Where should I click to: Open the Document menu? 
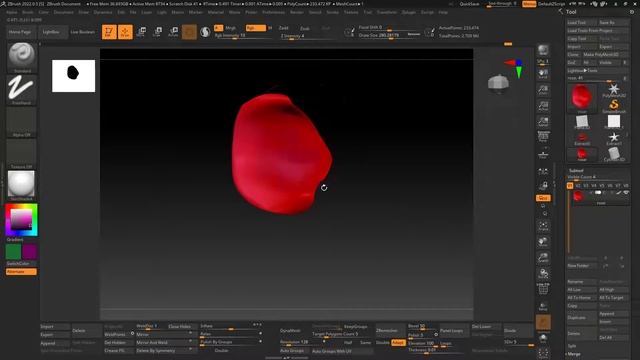pos(64,12)
